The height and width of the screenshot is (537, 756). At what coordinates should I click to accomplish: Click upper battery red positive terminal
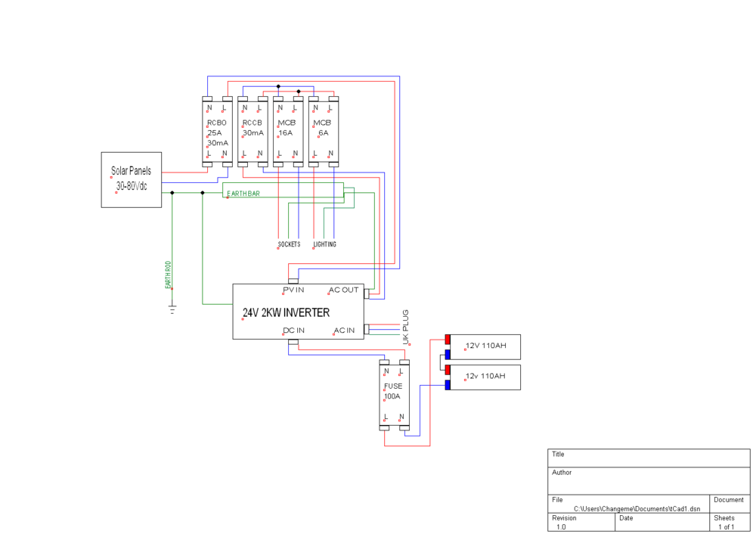click(448, 340)
